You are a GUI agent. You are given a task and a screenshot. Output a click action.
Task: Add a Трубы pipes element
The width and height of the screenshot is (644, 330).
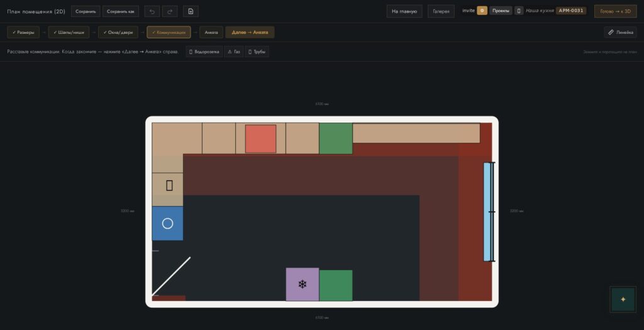click(257, 52)
